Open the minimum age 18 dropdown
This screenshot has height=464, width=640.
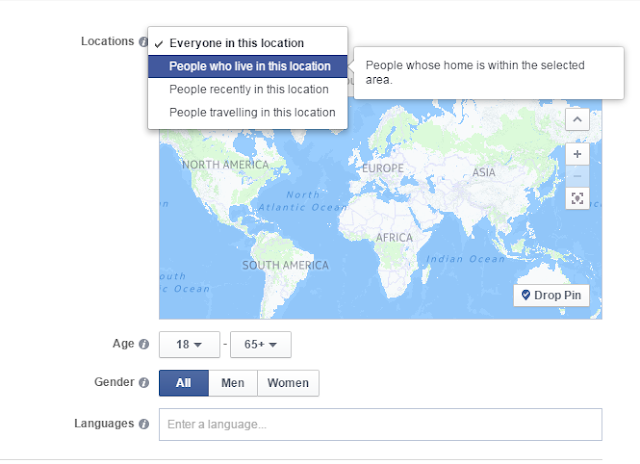tap(189, 344)
